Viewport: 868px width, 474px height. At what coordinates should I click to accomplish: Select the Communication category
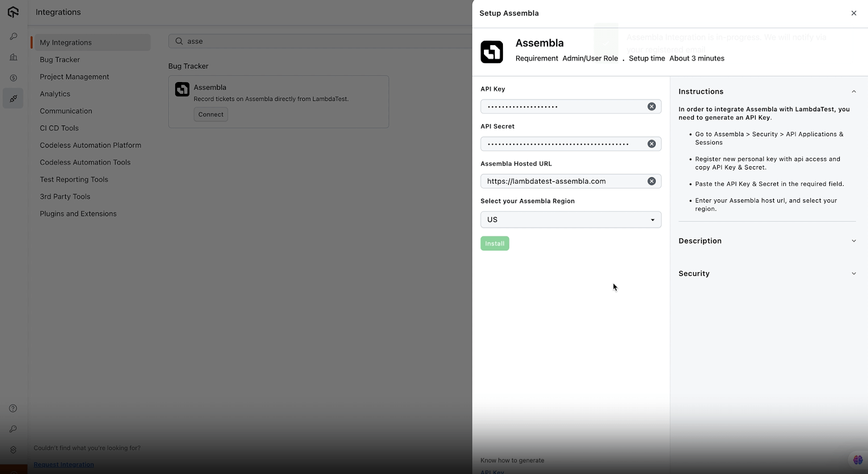pos(66,111)
